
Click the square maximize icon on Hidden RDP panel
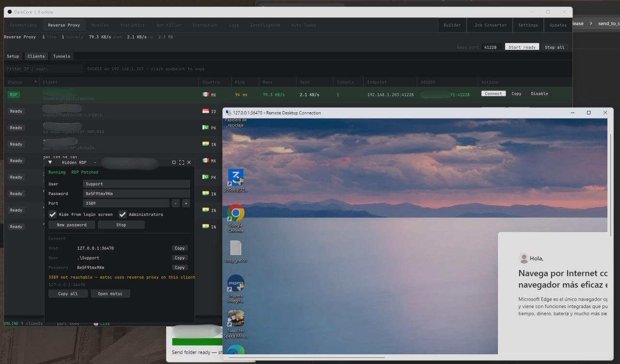174,163
